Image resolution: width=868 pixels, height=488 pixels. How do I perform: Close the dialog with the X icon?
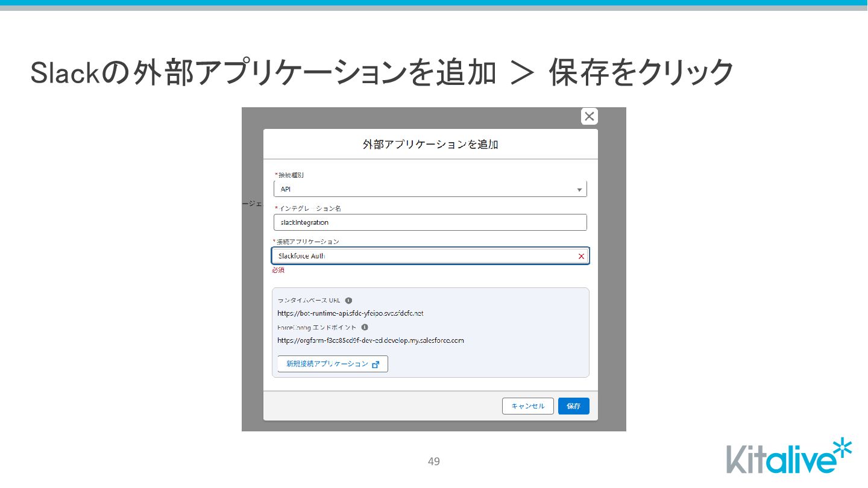pos(589,116)
